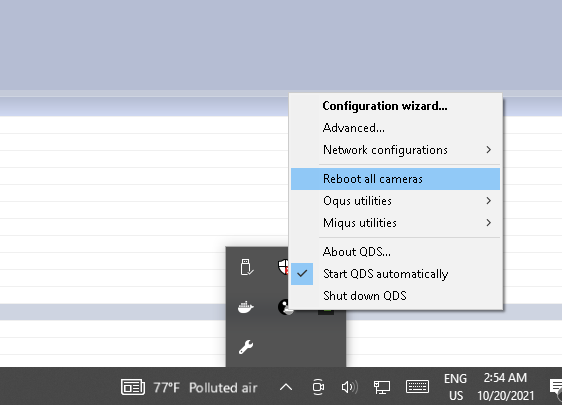
Task: Expand the Miqus utilities submenu
Action: 395,223
